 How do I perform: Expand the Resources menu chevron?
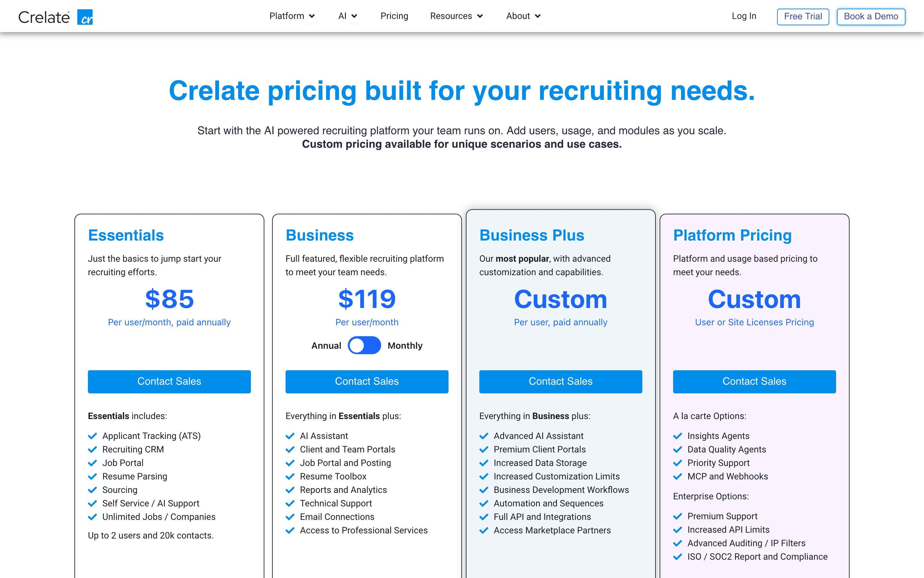480,16
